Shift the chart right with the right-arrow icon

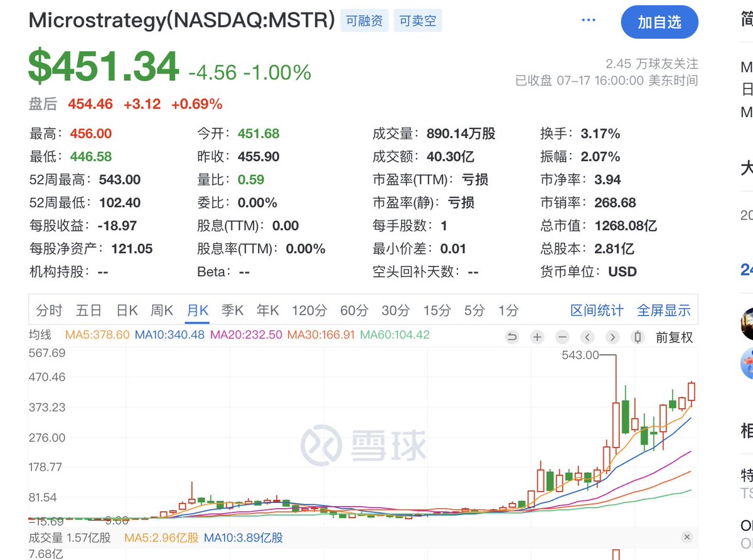612,337
